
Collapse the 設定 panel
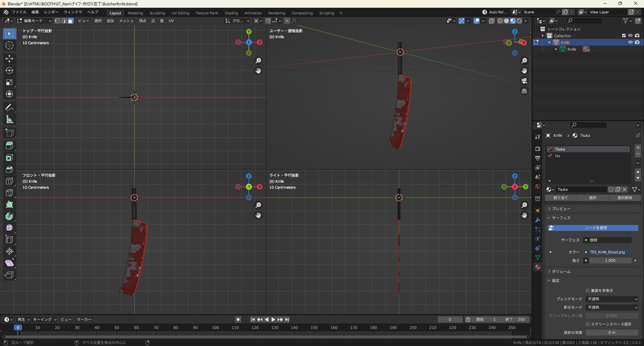click(x=556, y=281)
